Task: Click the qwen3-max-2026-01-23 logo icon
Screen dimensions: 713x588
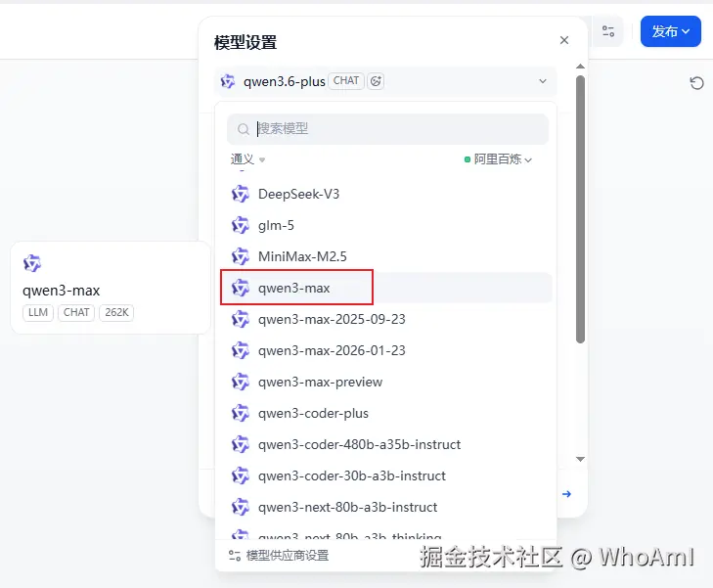Action: (240, 350)
